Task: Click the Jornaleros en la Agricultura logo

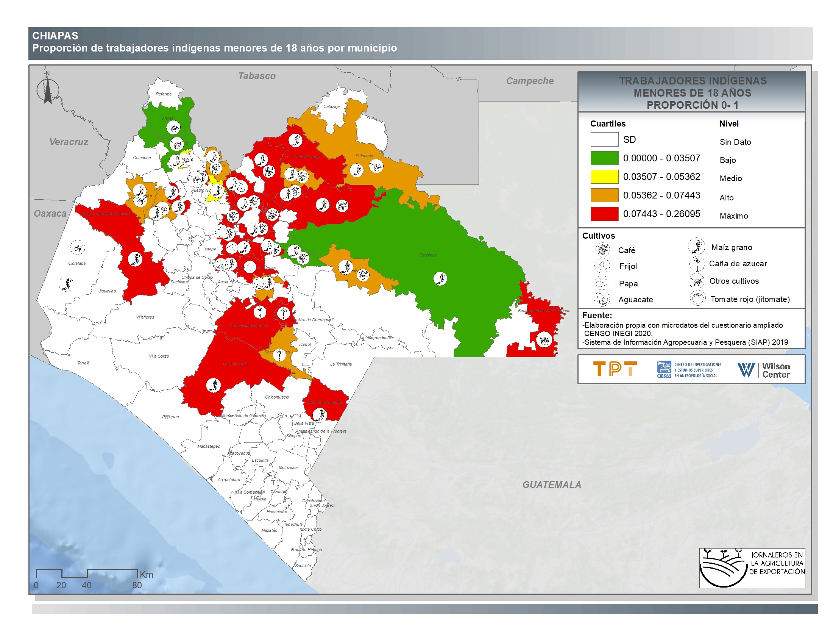Action: pyautogui.click(x=752, y=568)
